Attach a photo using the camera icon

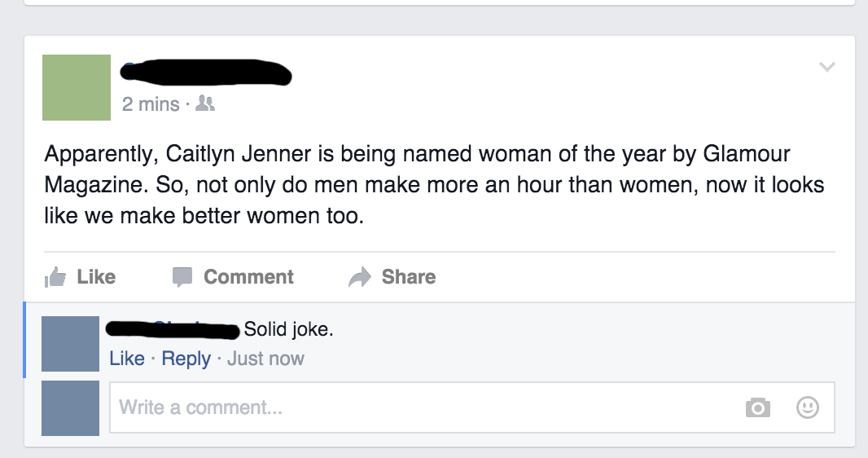[x=757, y=407]
